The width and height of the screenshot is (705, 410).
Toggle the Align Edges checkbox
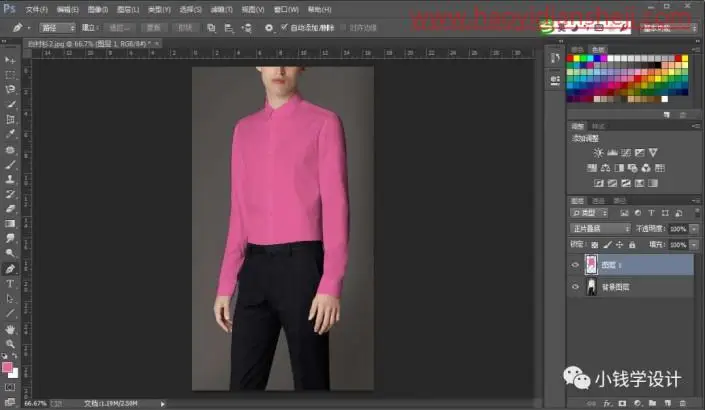[344, 28]
